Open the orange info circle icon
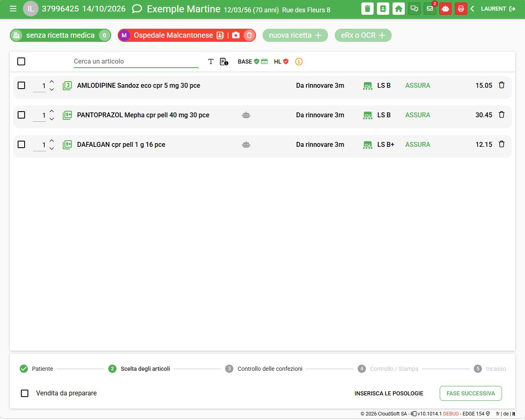Screen dimensions: 525x420 pyautogui.click(x=299, y=62)
